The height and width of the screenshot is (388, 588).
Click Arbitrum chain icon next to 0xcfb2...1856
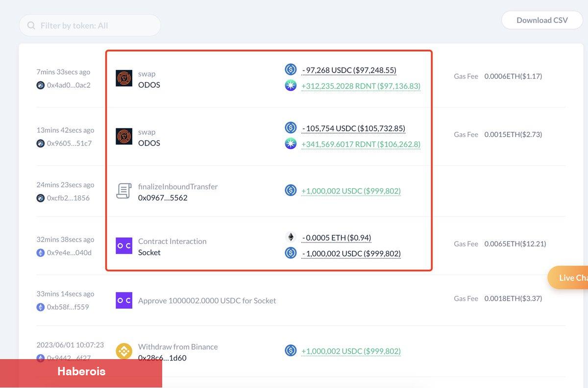point(41,198)
